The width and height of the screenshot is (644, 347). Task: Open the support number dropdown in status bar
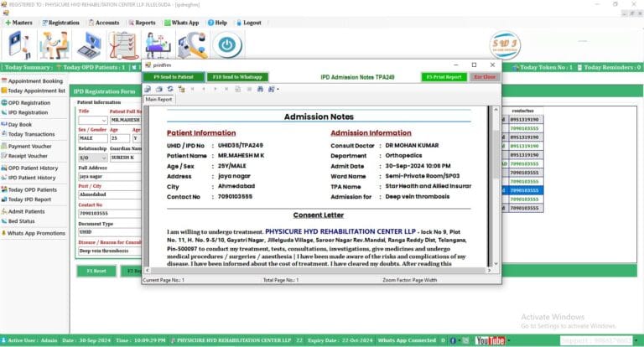pos(636,340)
